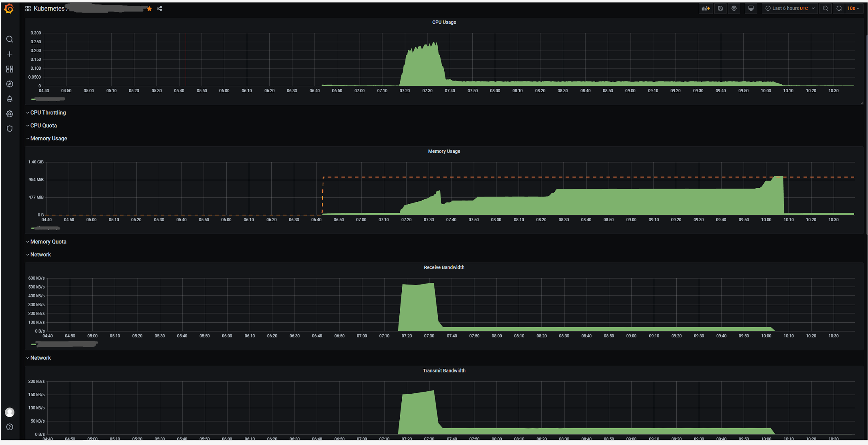Expand the CPU Quota row

point(43,125)
